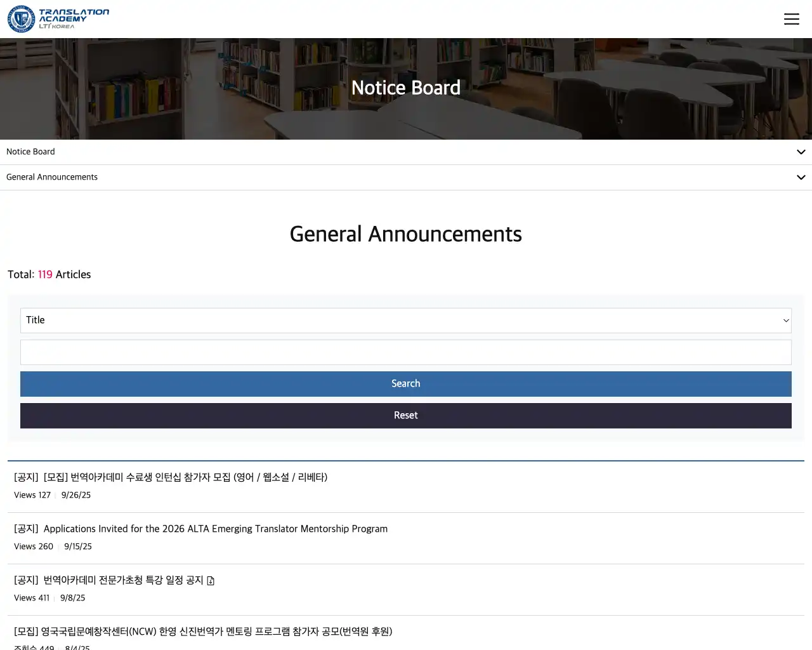Open the 2026 ALTA Mentorship Program announcement
This screenshot has width=812, height=650.
(215, 529)
